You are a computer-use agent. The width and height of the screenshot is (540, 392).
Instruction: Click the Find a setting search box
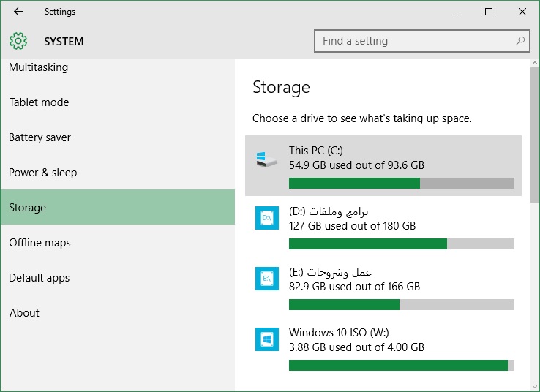pyautogui.click(x=422, y=41)
